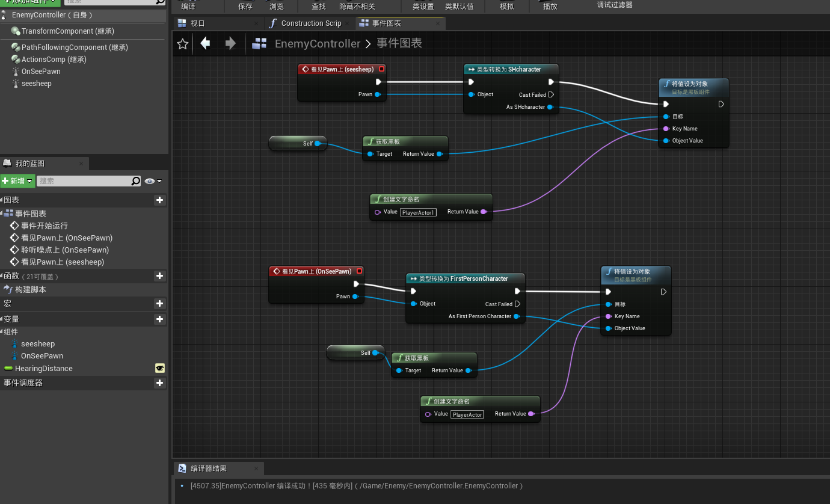The height and width of the screenshot is (504, 830).
Task: Click the 保存 save toolbar button
Action: point(245,6)
